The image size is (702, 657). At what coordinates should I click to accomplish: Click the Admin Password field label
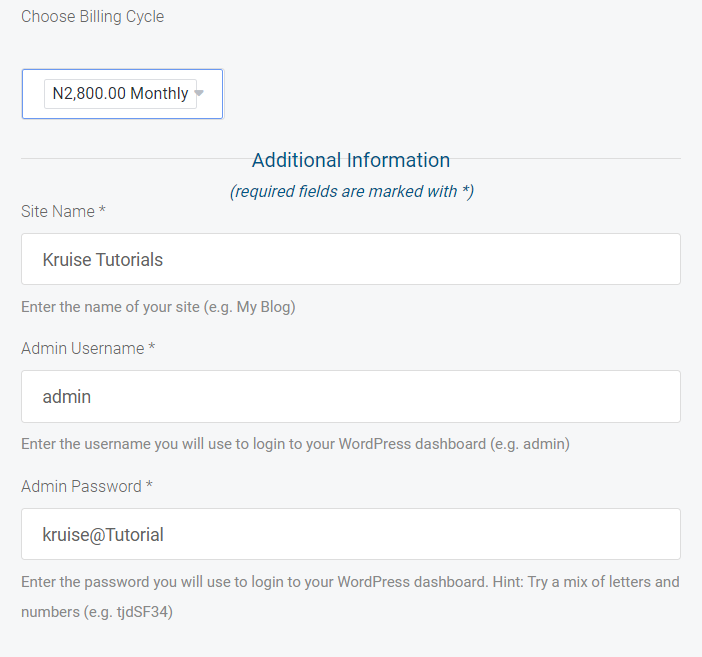click(x=81, y=486)
